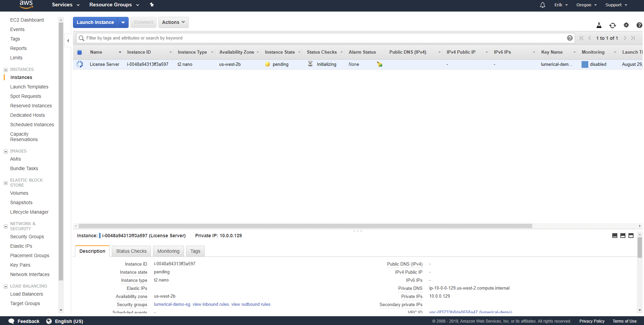Focus the filter by tags search field
Image resolution: width=644 pixels, height=325 pixels.
(x=326, y=38)
